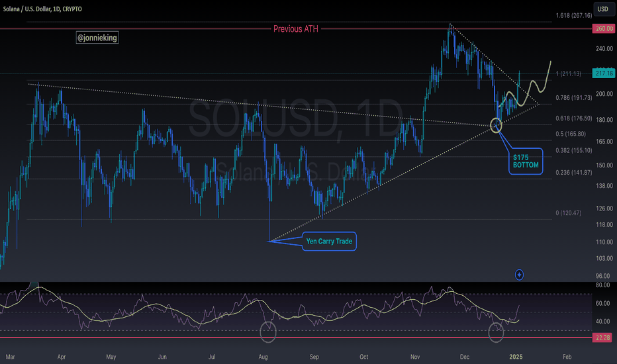Click the Fibonacci 0.382 (155.10) level label
The height and width of the screenshot is (364, 617).
pos(573,150)
